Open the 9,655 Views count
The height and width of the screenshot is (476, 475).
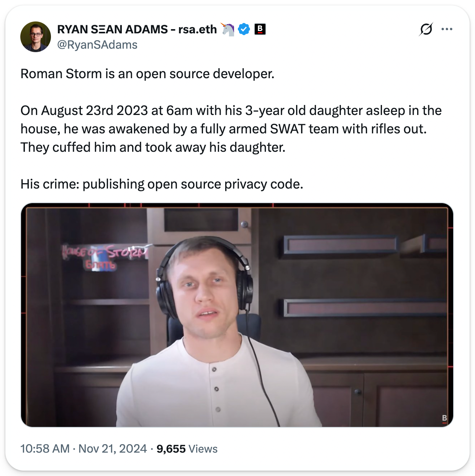click(x=171, y=449)
